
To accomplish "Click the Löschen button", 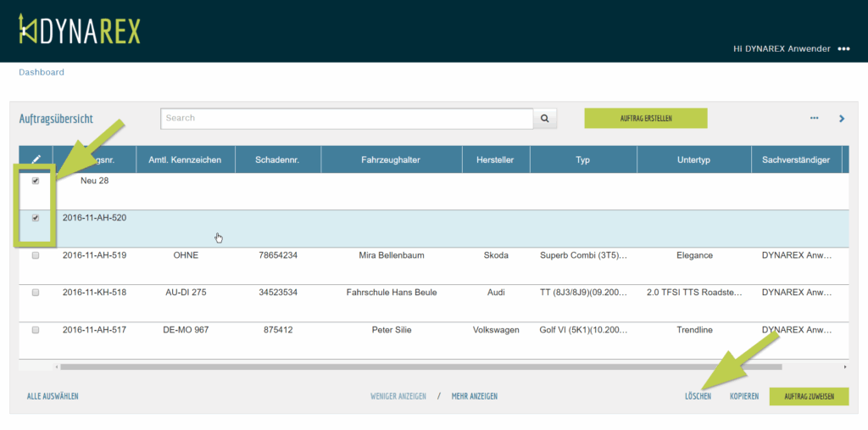I will [698, 396].
